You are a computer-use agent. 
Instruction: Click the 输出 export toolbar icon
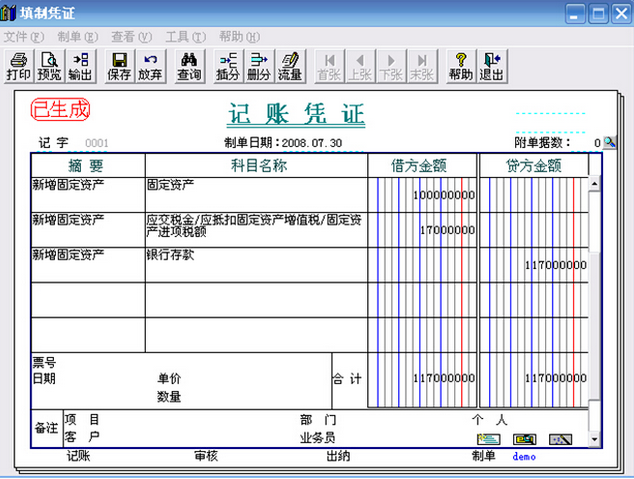(x=80, y=67)
